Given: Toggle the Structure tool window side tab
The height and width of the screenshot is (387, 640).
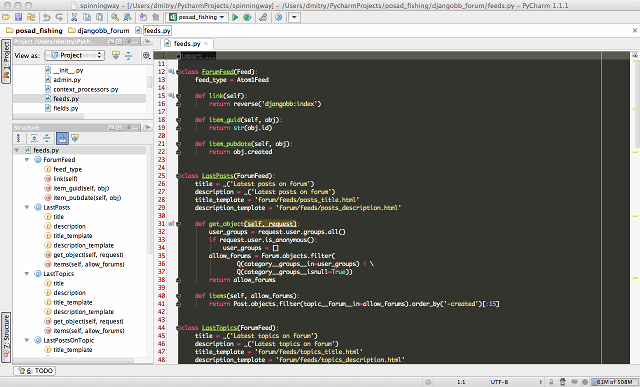Looking at the screenshot, I should (x=6, y=337).
